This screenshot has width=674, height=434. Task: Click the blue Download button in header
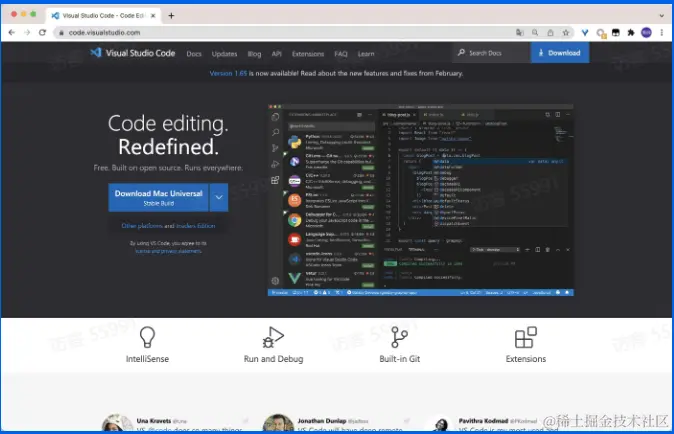560,52
